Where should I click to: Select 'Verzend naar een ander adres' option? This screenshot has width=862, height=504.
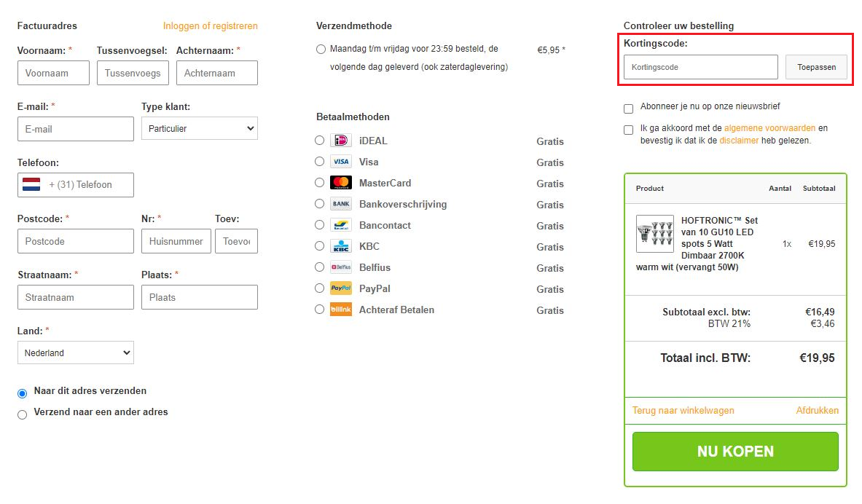pos(22,414)
